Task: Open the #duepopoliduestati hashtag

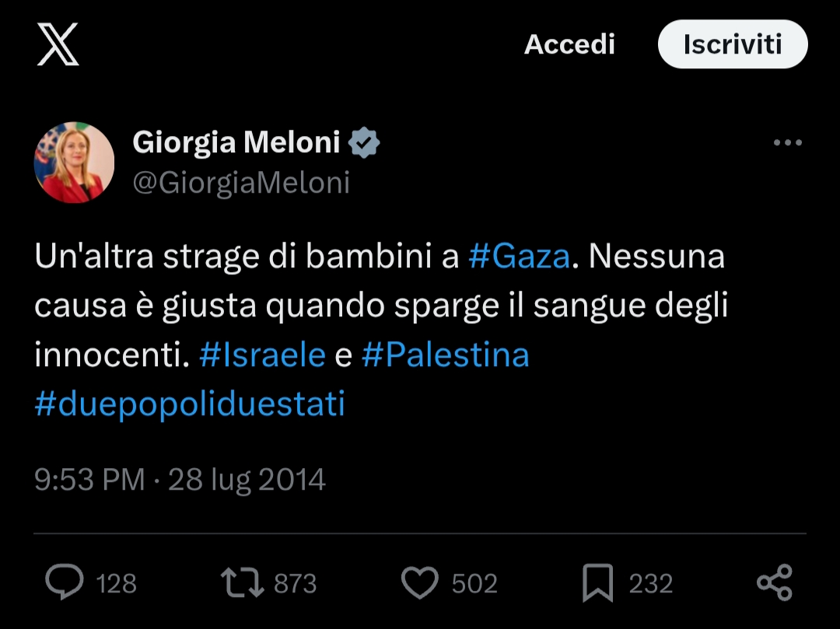Action: click(x=190, y=404)
